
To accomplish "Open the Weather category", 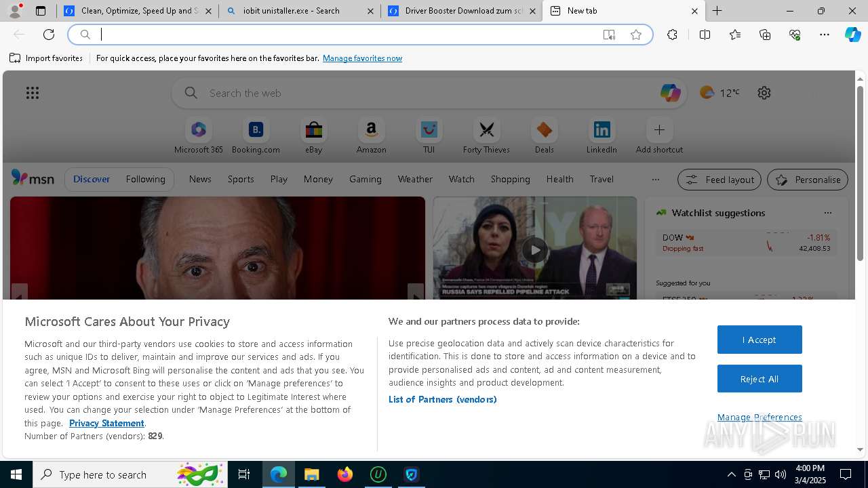I will pos(415,179).
